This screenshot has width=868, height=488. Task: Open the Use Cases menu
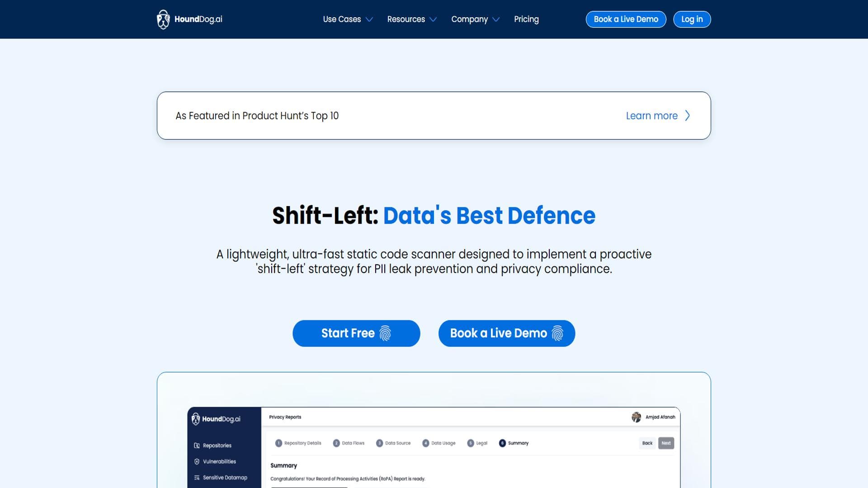[342, 19]
